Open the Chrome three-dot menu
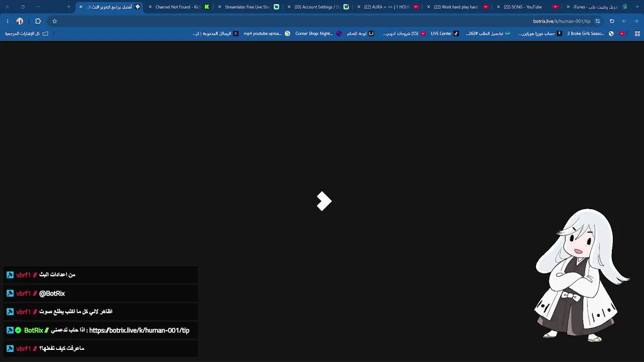644x362 pixels. tap(8, 21)
